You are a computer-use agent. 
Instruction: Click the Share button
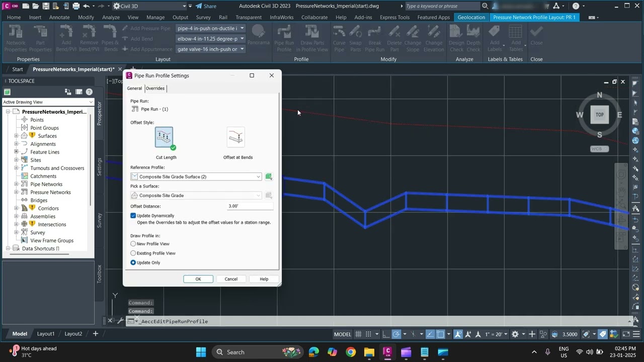(x=206, y=6)
